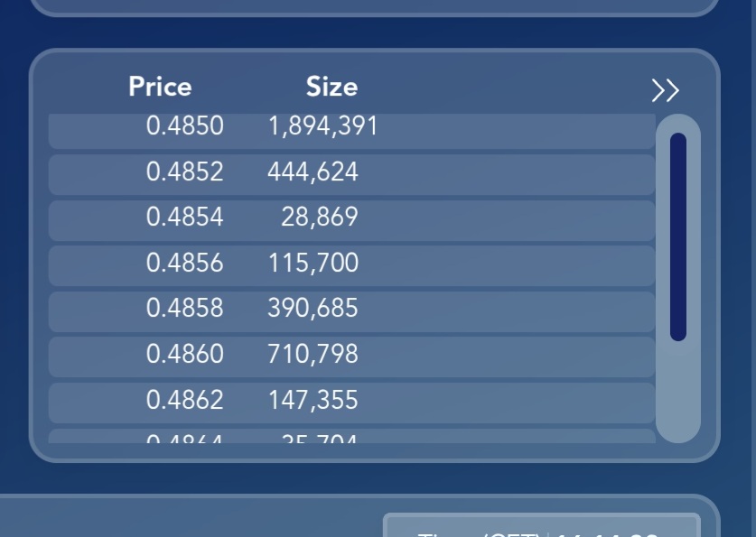Click the Size column header
756x537 pixels.
(331, 87)
